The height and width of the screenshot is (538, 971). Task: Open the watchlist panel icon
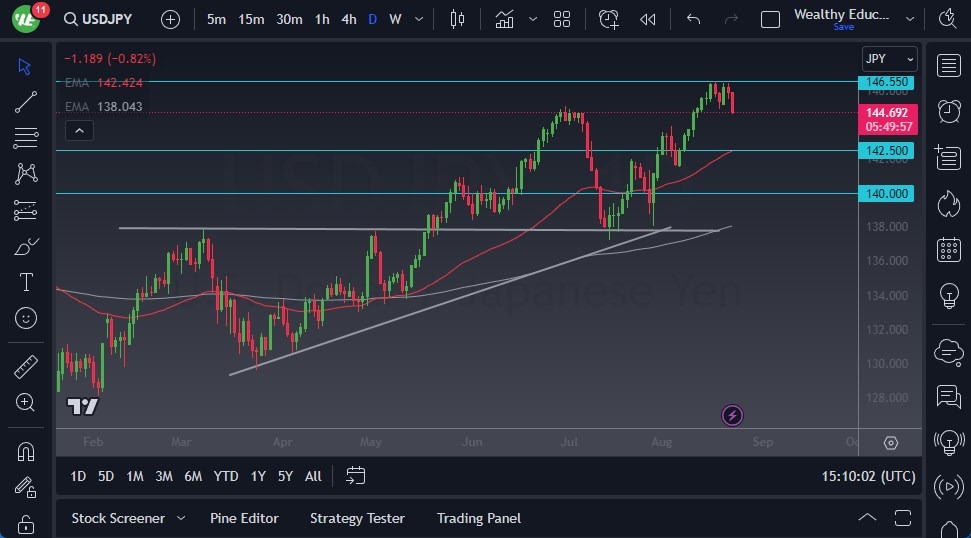click(948, 66)
